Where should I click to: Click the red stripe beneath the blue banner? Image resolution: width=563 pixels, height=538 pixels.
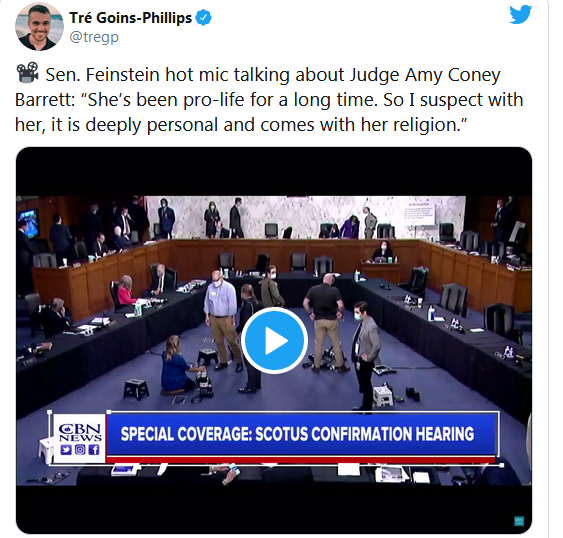pyautogui.click(x=301, y=459)
